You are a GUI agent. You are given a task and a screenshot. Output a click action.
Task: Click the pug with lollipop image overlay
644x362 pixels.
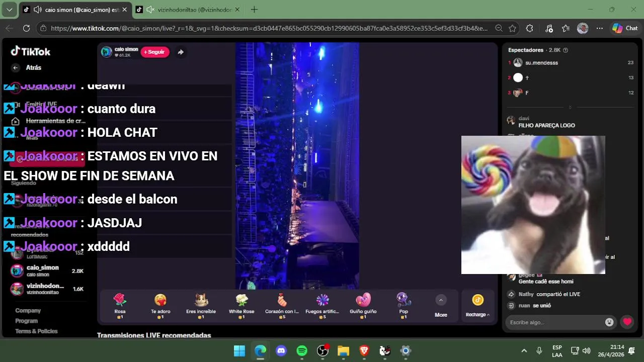(533, 205)
